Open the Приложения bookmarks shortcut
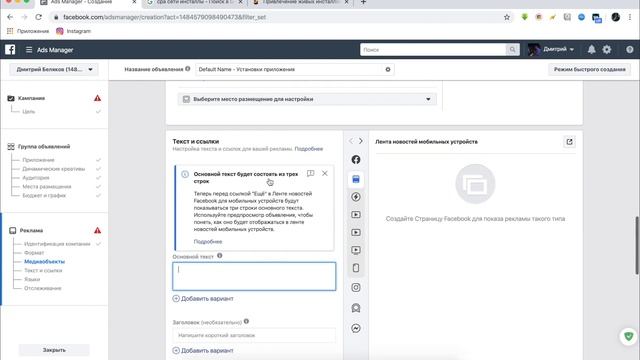 pos(28,31)
